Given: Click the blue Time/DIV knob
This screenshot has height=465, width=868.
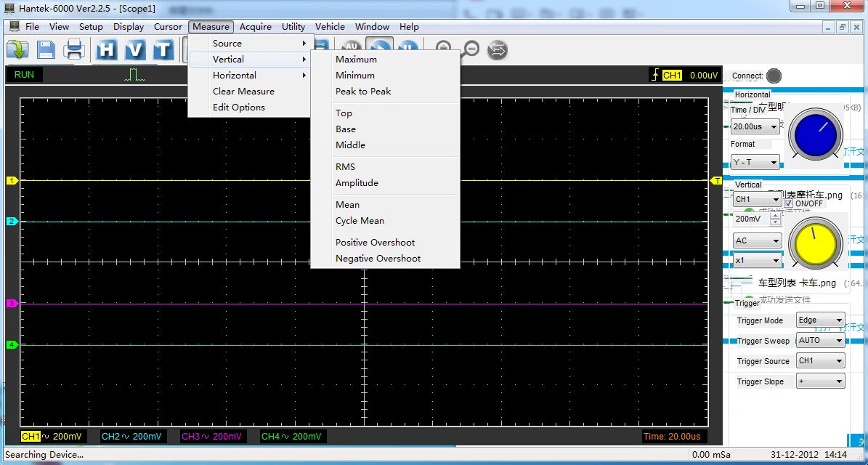Looking at the screenshot, I should (817, 134).
